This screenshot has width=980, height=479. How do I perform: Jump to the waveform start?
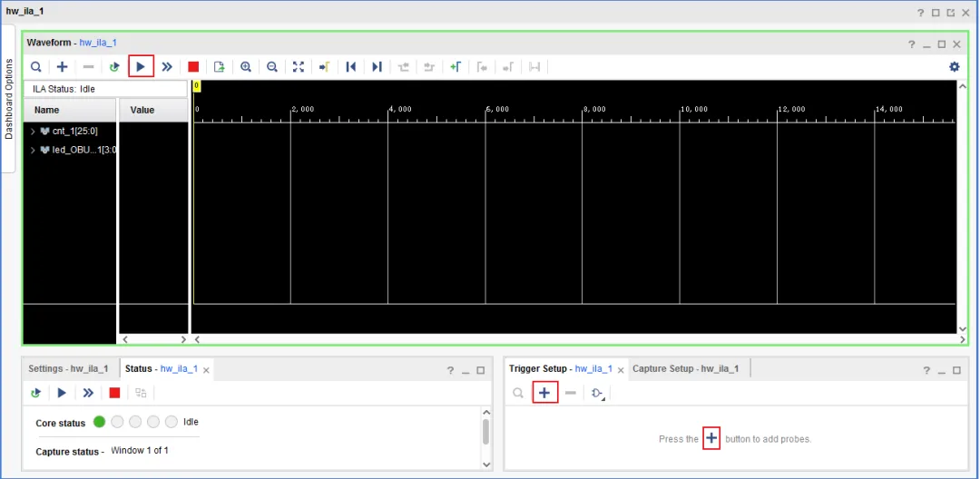350,67
